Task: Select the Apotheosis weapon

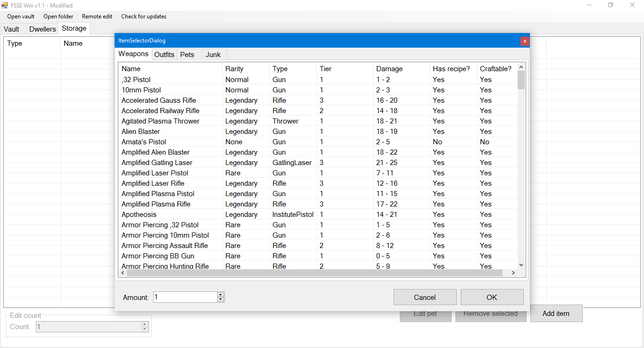Action: [318, 215]
